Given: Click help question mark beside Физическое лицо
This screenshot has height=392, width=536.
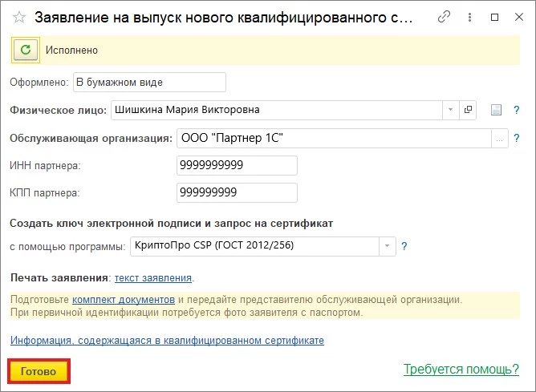Looking at the screenshot, I should pyautogui.click(x=517, y=109).
